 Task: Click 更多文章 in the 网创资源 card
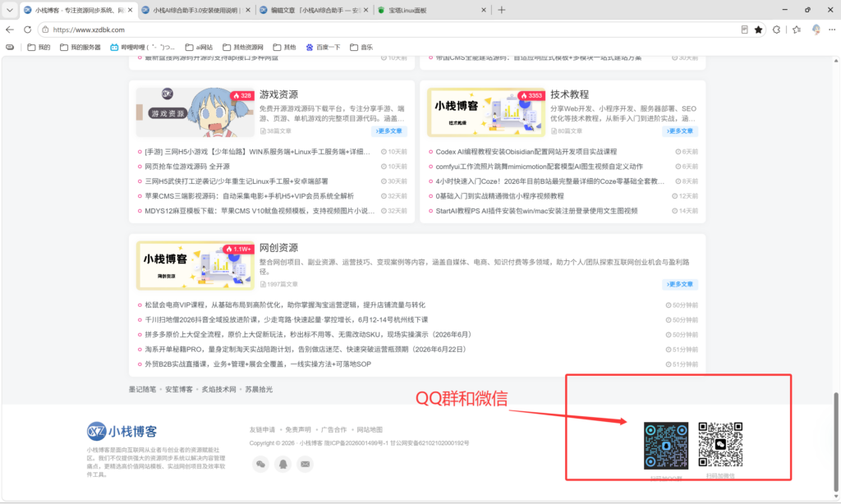pos(680,284)
